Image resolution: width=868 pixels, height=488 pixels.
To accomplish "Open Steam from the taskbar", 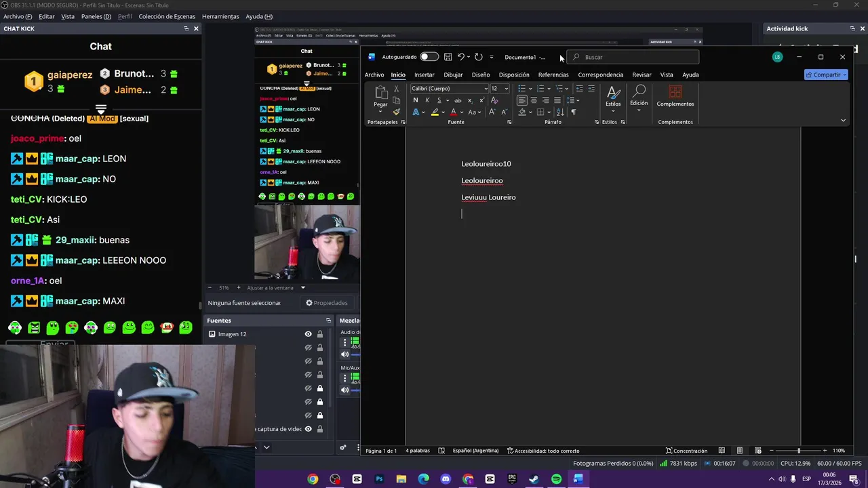I will (x=534, y=479).
